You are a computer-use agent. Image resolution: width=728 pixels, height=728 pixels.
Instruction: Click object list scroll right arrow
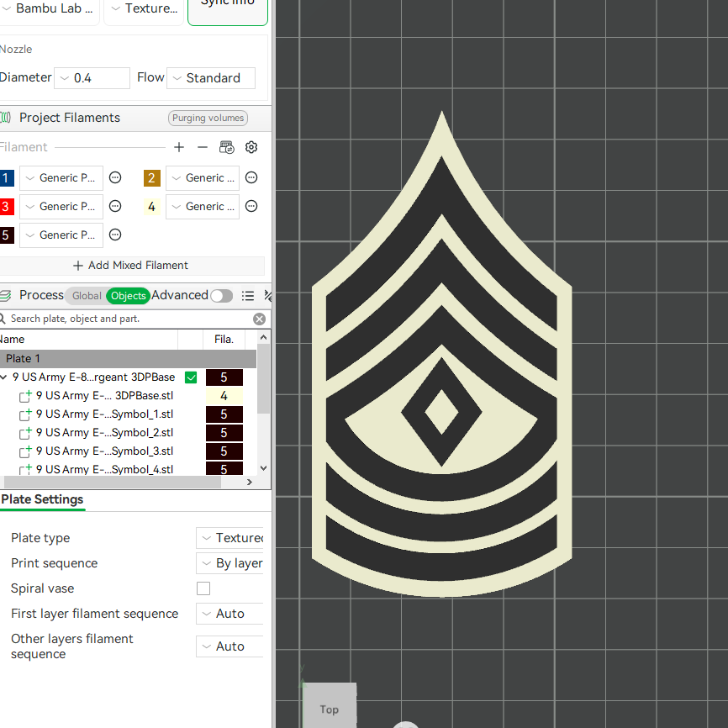tap(250, 482)
